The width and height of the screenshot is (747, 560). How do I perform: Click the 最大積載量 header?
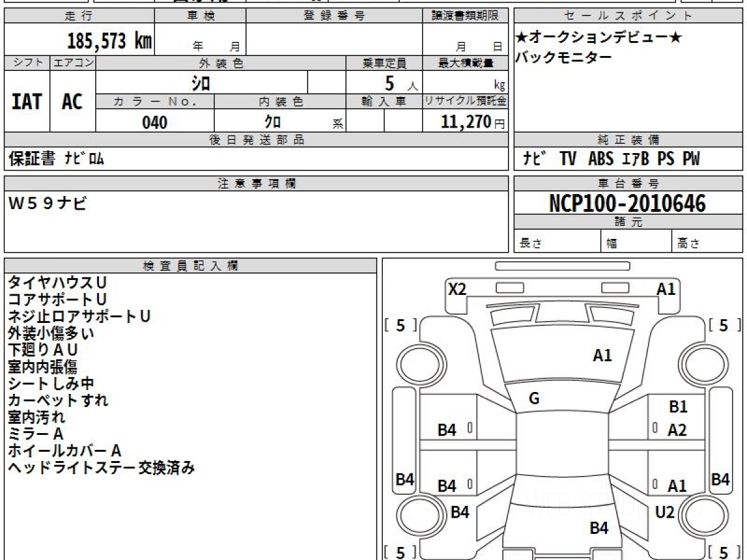(x=465, y=63)
